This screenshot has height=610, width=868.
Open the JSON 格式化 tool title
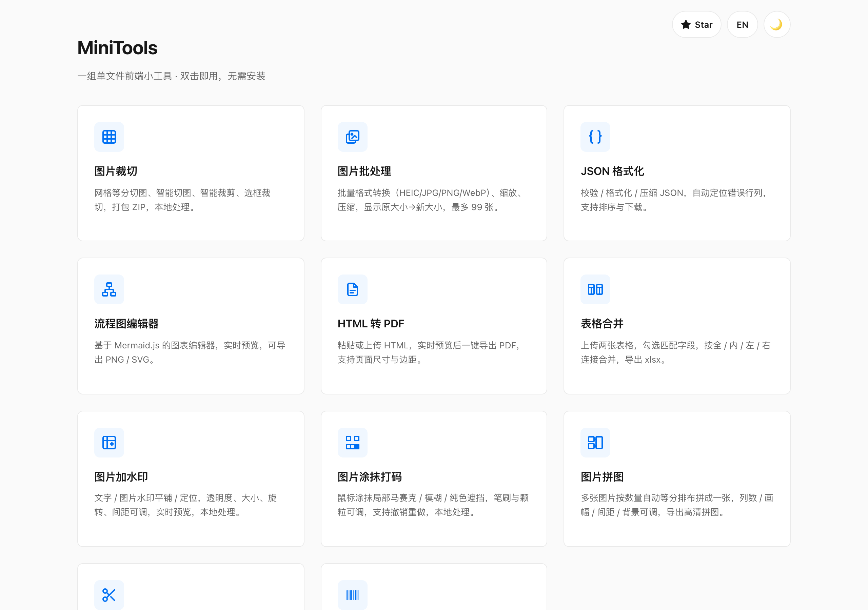pos(612,171)
